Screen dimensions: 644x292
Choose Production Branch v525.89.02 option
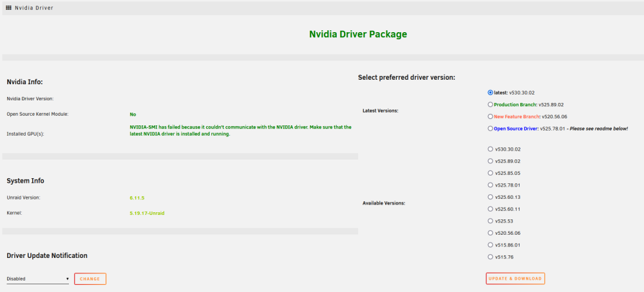pyautogui.click(x=490, y=105)
